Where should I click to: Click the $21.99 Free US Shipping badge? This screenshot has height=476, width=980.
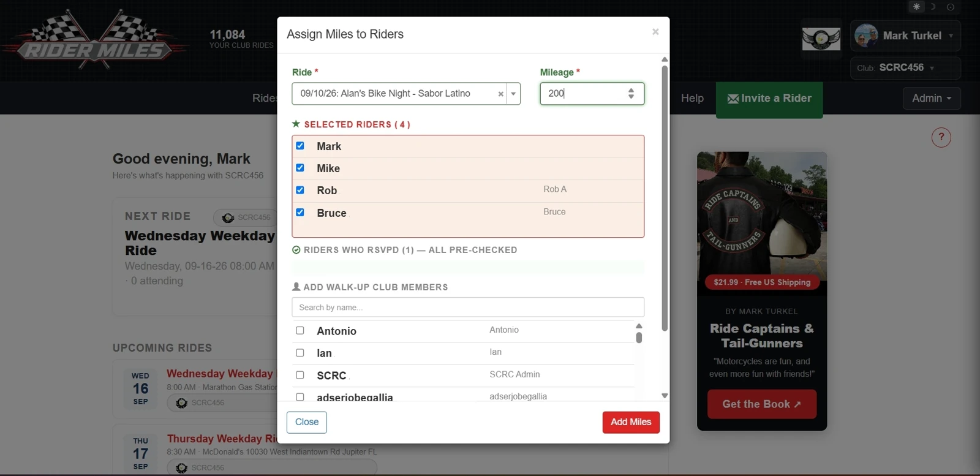762,282
